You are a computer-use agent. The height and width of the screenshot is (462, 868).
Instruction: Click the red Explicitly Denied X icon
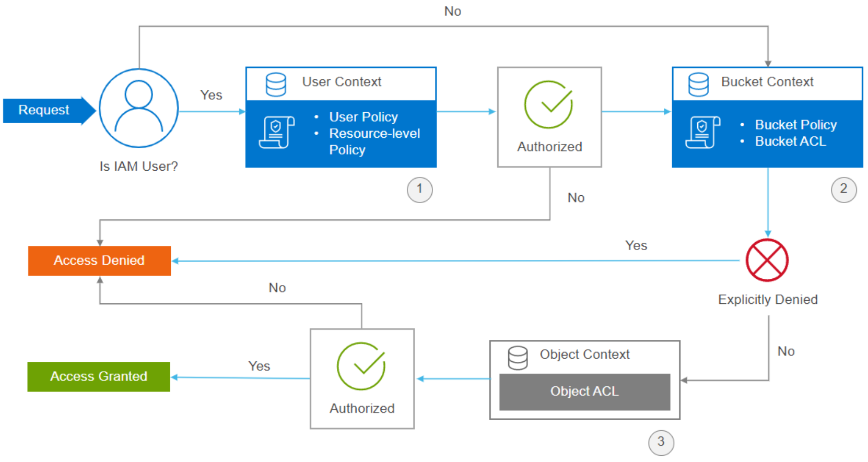767,260
